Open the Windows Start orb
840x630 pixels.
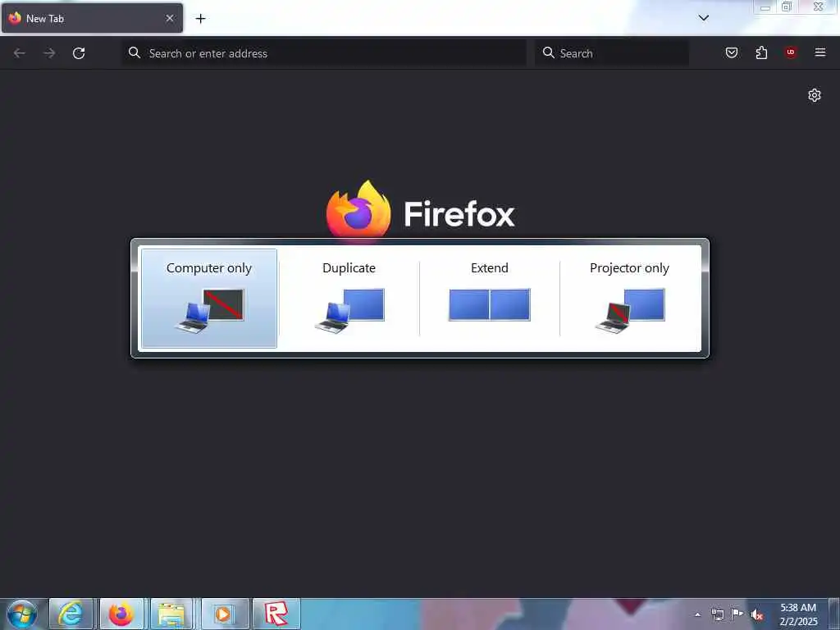[22, 614]
